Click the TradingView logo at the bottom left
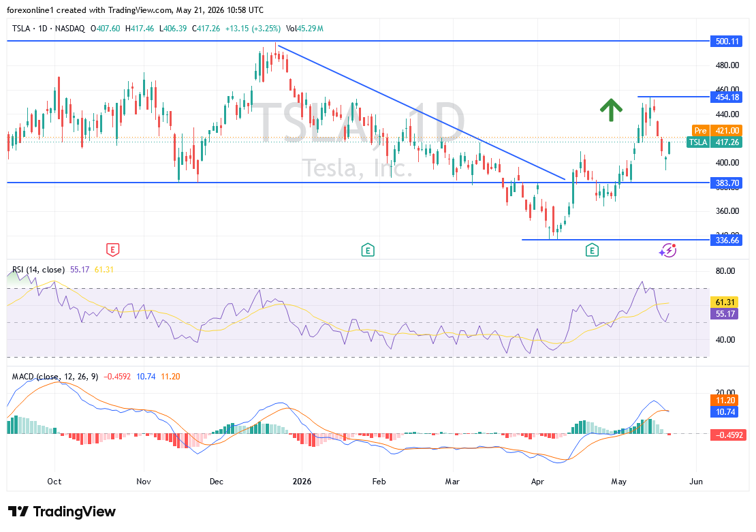Viewport: 756px width, 532px height. click(62, 512)
